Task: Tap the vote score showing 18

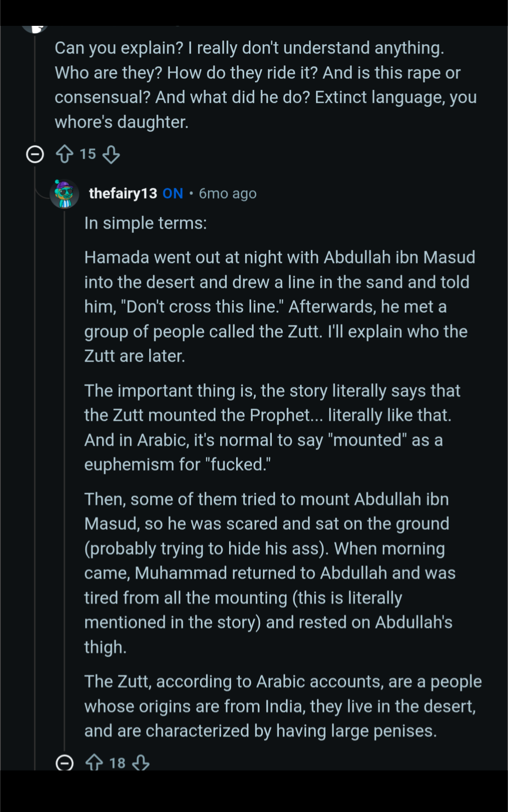Action: pos(117,762)
